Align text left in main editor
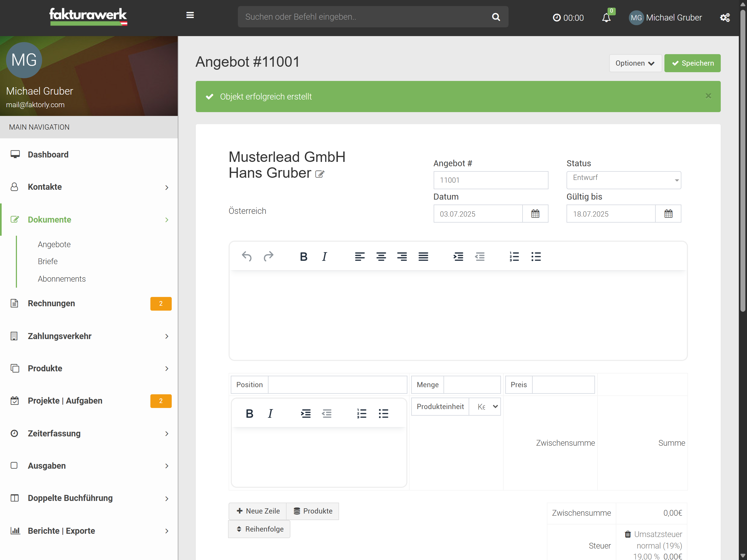Viewport: 747px width, 560px height. coord(360,257)
